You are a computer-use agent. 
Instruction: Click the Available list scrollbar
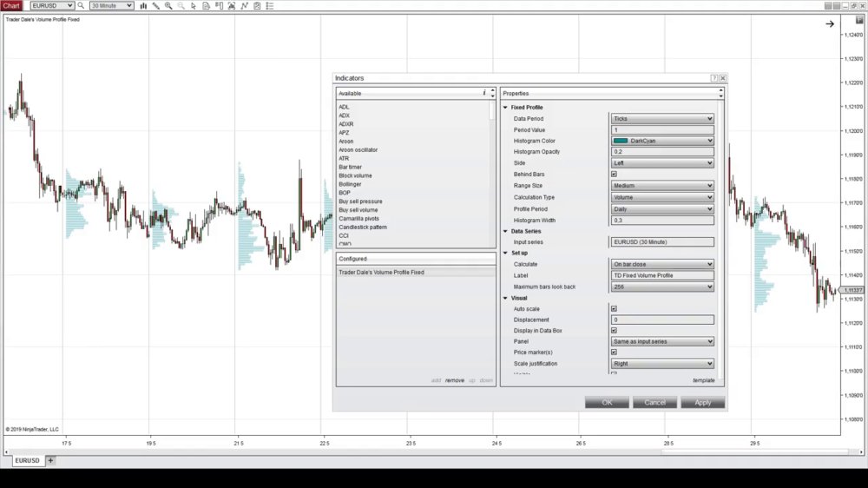coord(492,111)
